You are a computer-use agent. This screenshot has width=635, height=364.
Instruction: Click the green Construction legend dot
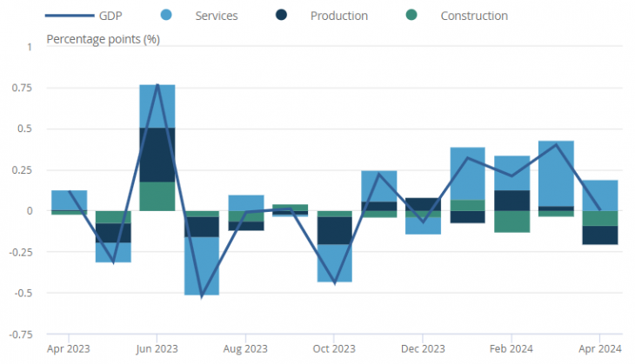[411, 15]
